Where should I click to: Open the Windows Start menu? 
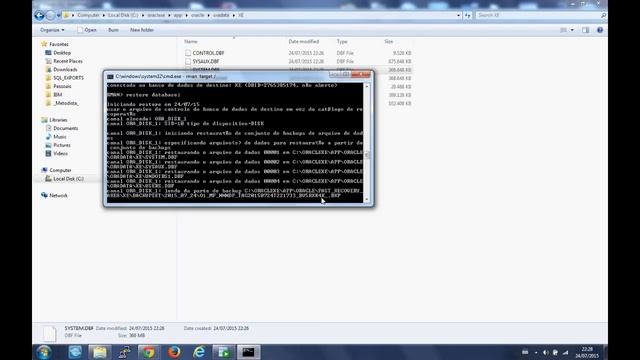coord(44,352)
